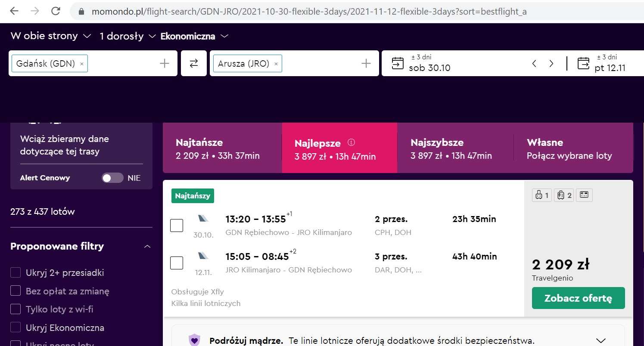Add another origin airport with plus icon
Screen dimensions: 644x346
tap(165, 64)
